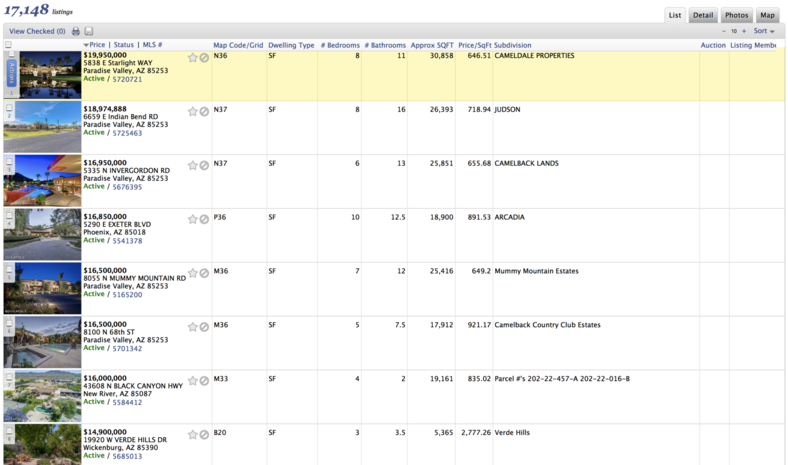Favorite the 43608 N Black Canyon HWY listing
This screenshot has height=465, width=788.
pos(193,381)
